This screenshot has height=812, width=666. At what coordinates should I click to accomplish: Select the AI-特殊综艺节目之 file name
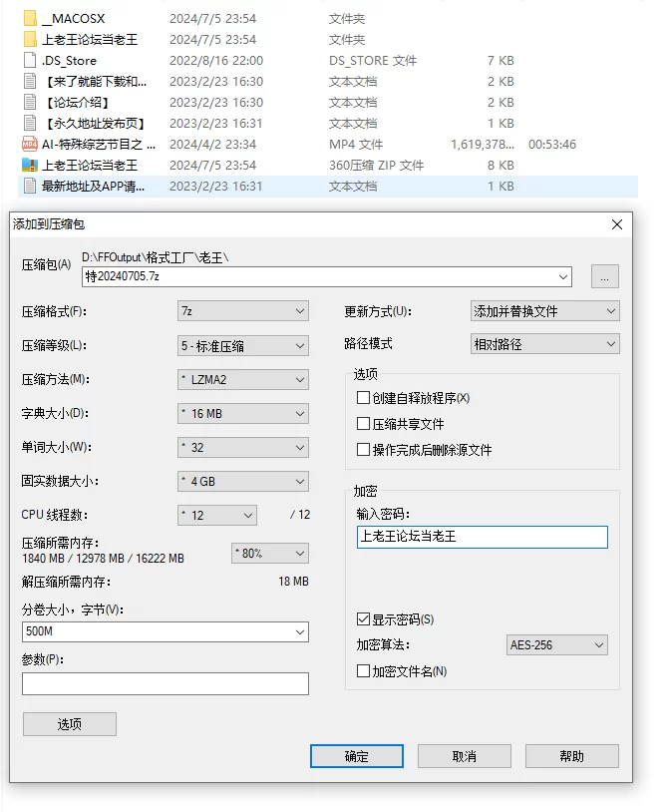click(x=99, y=145)
